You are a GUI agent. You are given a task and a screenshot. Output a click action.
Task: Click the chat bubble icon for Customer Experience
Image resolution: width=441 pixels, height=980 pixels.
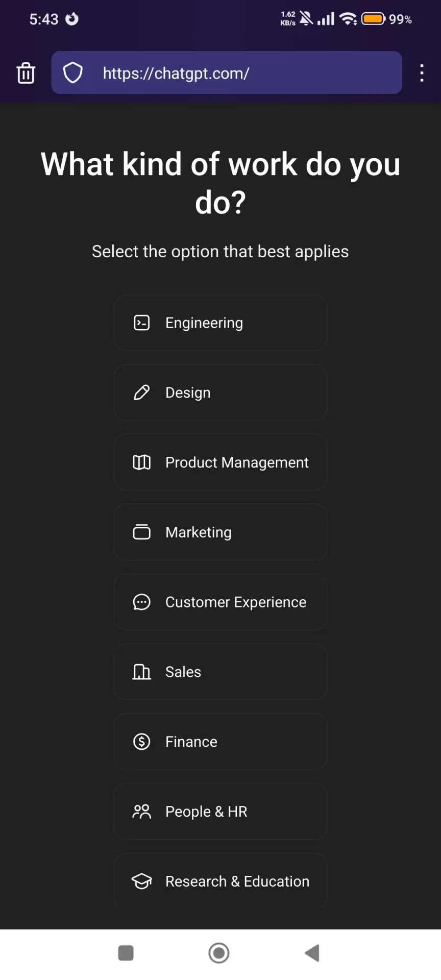(141, 602)
